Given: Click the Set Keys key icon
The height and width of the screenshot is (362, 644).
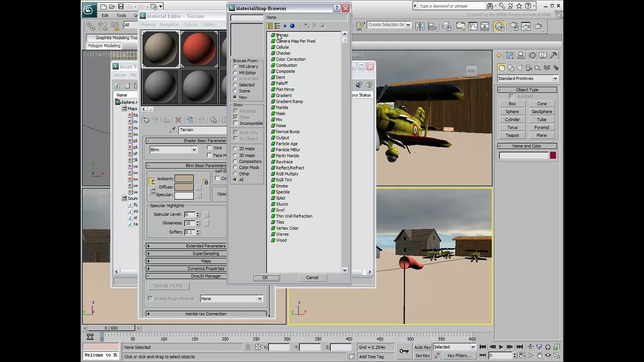Looking at the screenshot, I should [x=404, y=351].
